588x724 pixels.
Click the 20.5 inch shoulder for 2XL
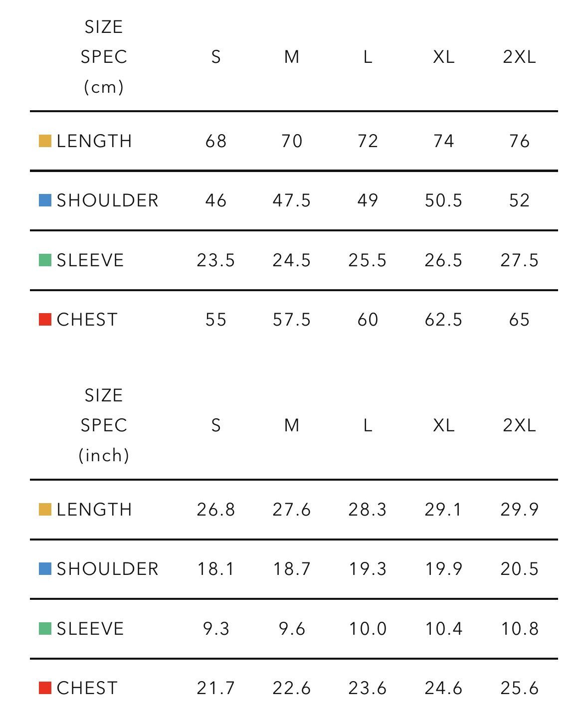519,569
